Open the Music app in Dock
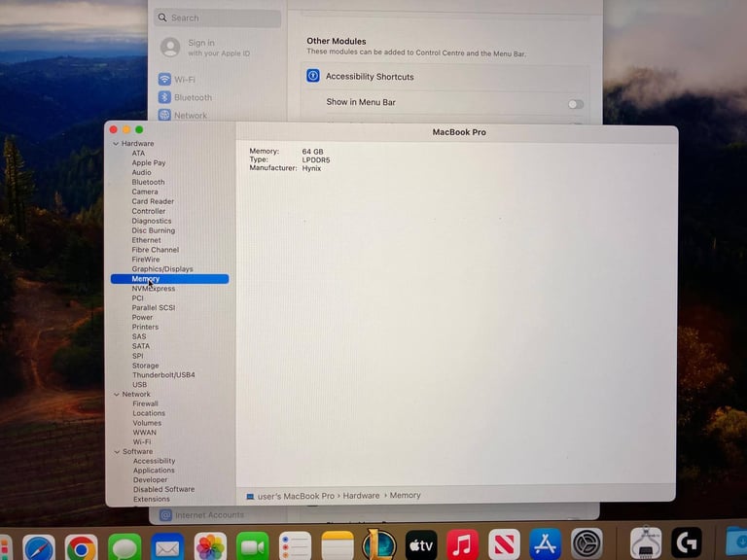 pyautogui.click(x=463, y=544)
